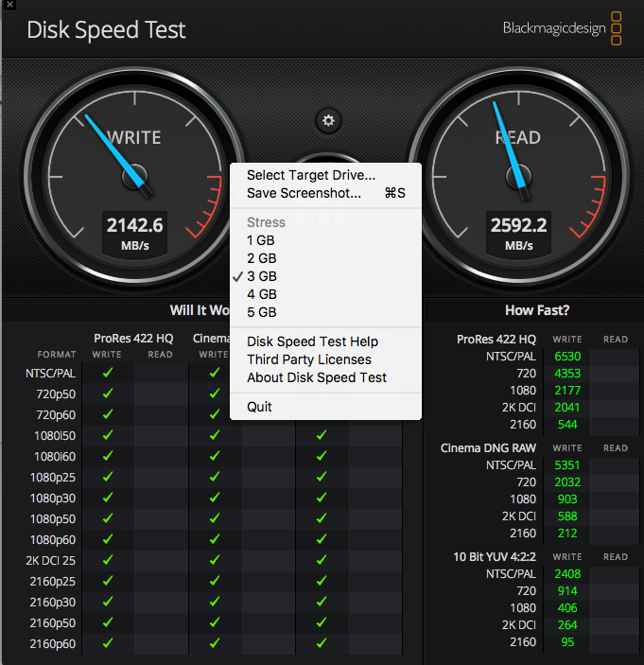
Task: Click Cinema DNG write checkmark for 1080p25
Action: click(215, 477)
